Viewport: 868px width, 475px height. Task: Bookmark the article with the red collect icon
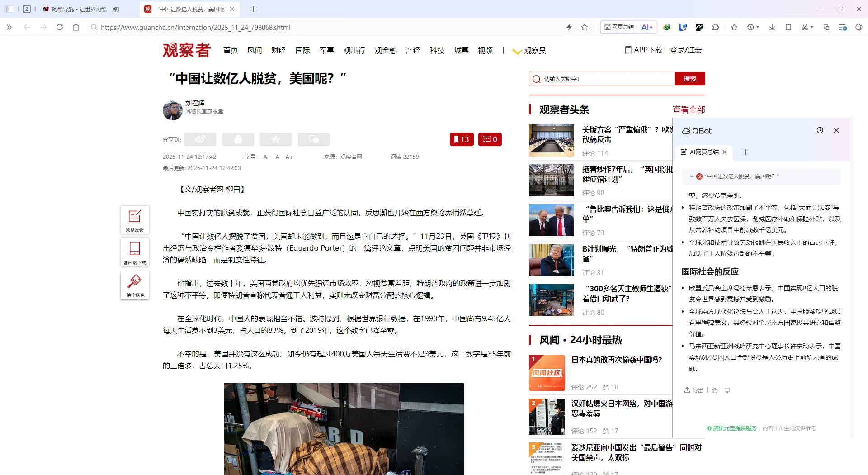462,139
